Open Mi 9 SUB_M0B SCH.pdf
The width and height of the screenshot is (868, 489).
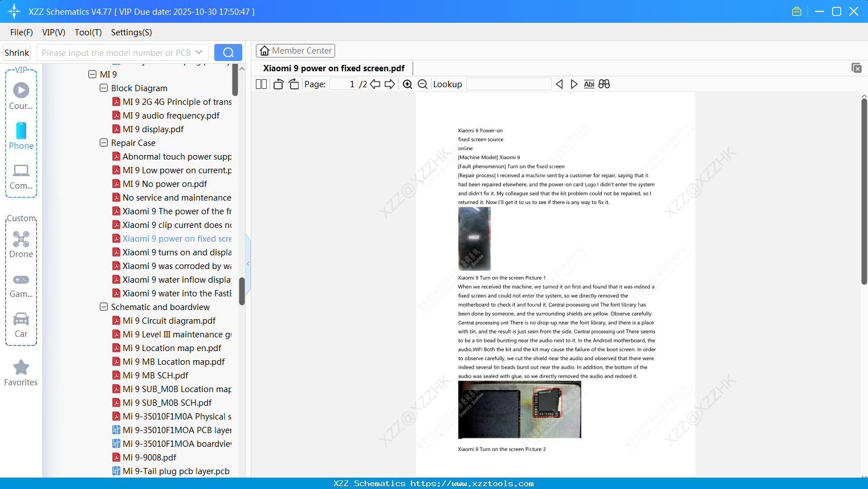[167, 403]
